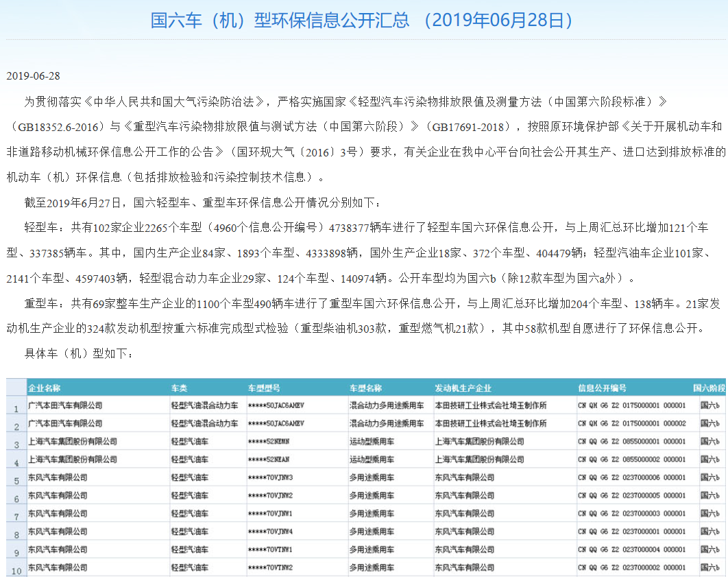Click 上海汽车集团股份有限公司 company name in row 3
This screenshot has width=728, height=577.
[x=73, y=441]
